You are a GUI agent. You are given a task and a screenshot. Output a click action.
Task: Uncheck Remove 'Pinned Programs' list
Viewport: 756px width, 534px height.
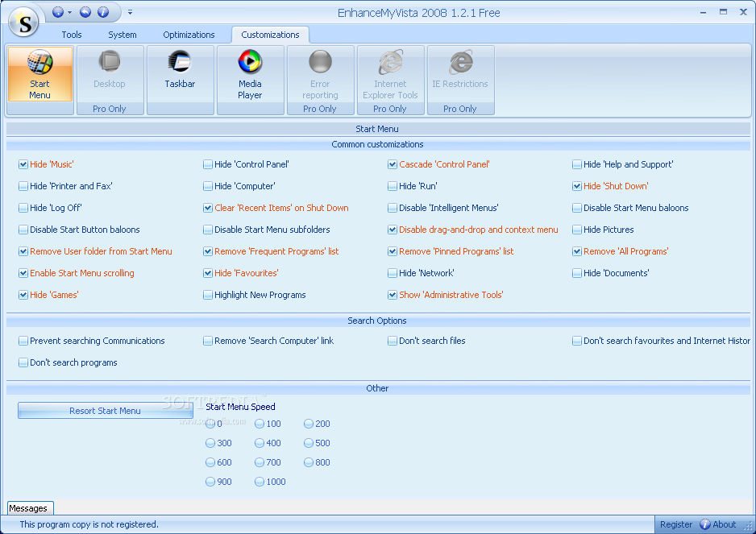point(393,251)
